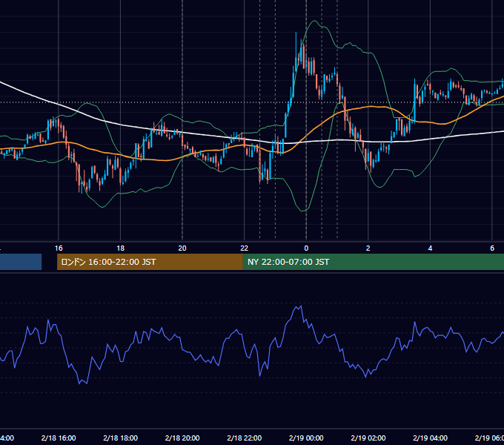Click the blue session bar before London

21,262
